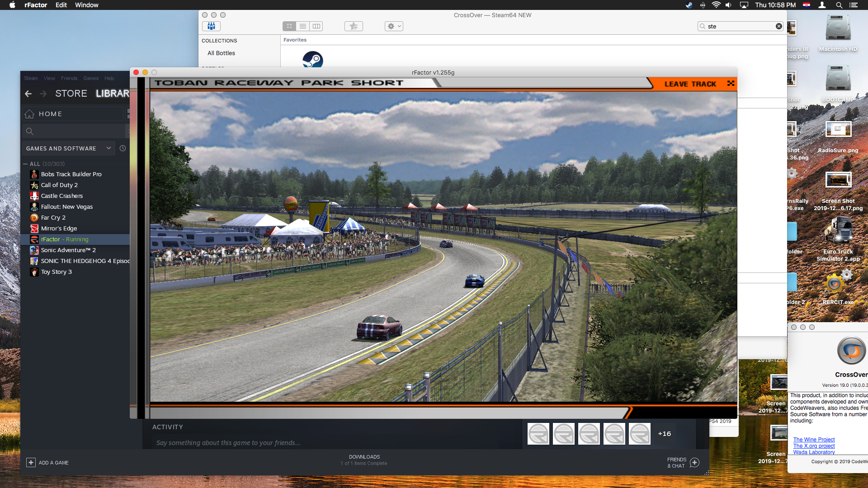868x488 pixels.
Task: Open the rFactor menu in menu bar
Action: tap(36, 5)
